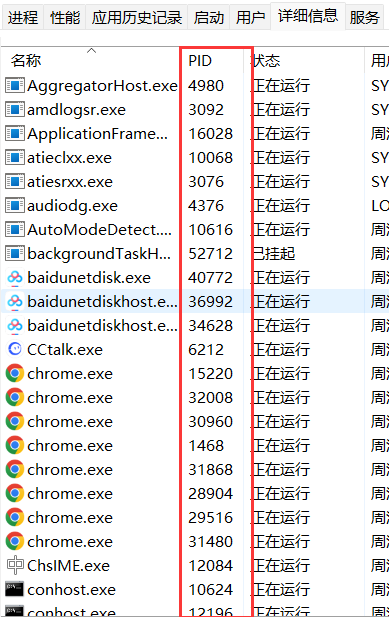The image size is (389, 617).
Task: Click the backgroundTaskH... process icon
Action: (x=15, y=253)
